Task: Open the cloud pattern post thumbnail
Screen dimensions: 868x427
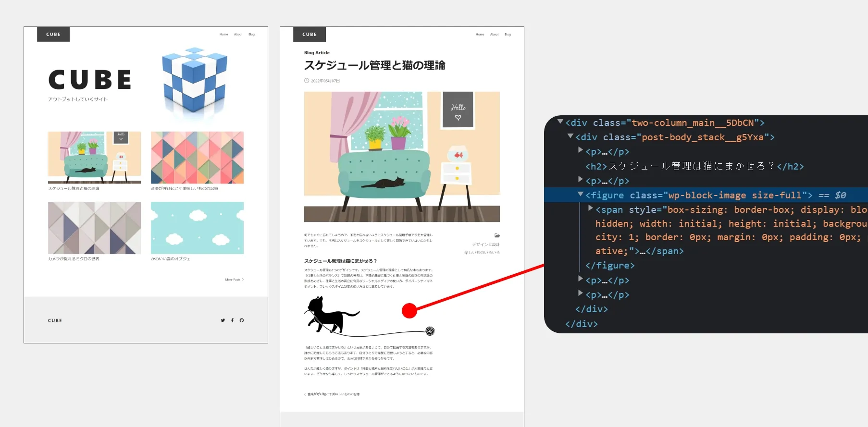Action: 197,228
